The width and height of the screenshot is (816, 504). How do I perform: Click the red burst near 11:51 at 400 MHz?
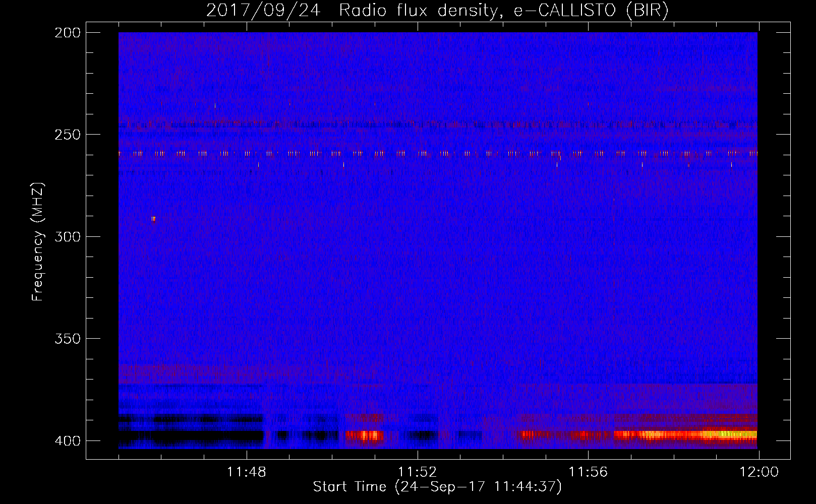click(364, 435)
